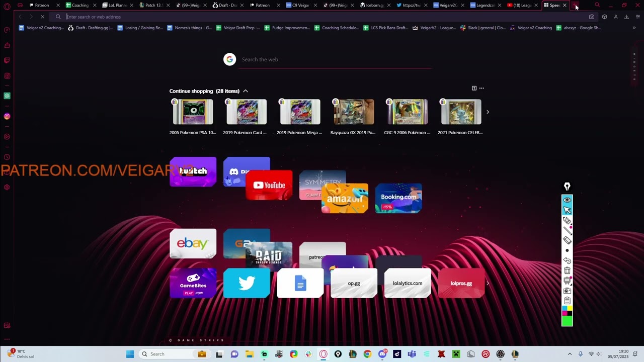Pick the cyan color swatch
Screen dimensions: 644x362
point(565,308)
